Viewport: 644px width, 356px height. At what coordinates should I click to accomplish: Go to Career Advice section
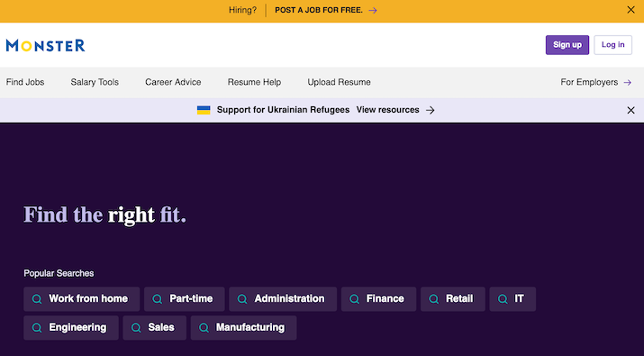point(173,82)
